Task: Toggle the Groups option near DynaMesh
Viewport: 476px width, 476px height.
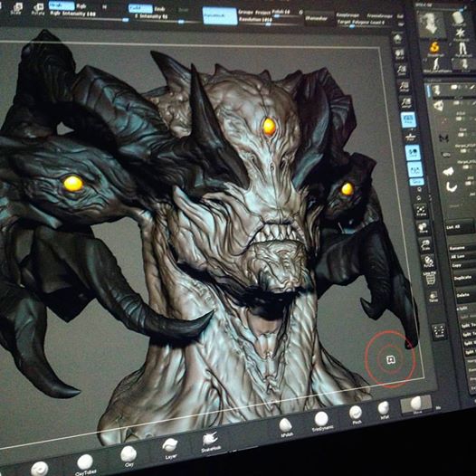Action: [x=245, y=12]
